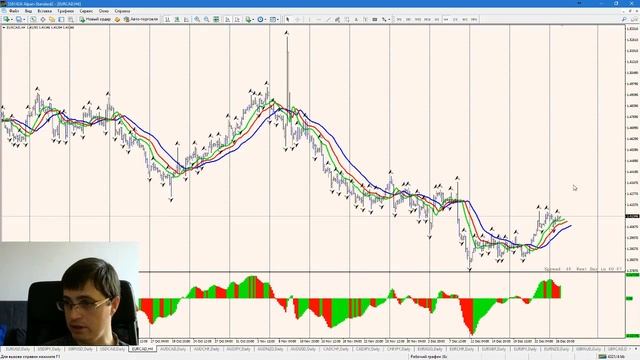This screenshot has width=640, height=360.
Task: Select the horizontal line drawing tool
Action: pyautogui.click(x=319, y=19)
